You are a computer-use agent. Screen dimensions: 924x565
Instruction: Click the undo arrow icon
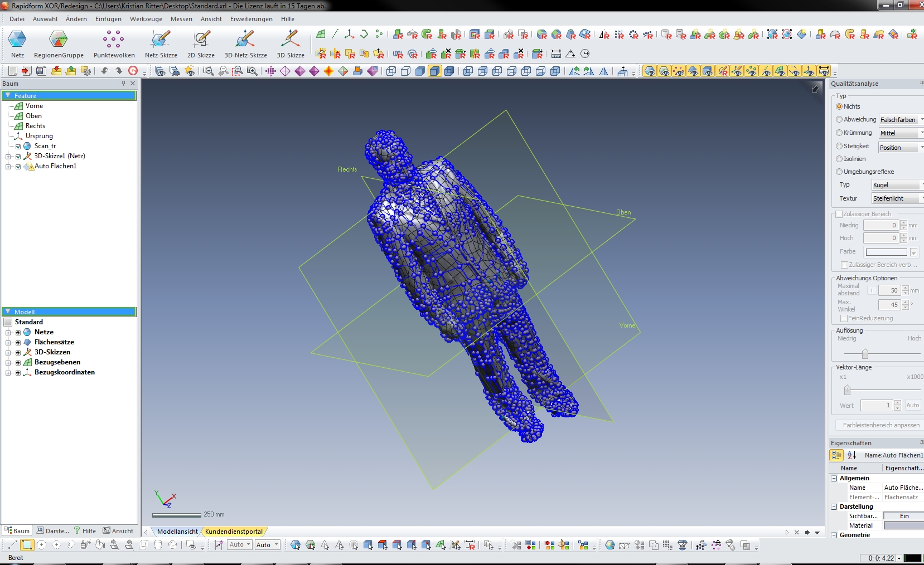[x=104, y=71]
